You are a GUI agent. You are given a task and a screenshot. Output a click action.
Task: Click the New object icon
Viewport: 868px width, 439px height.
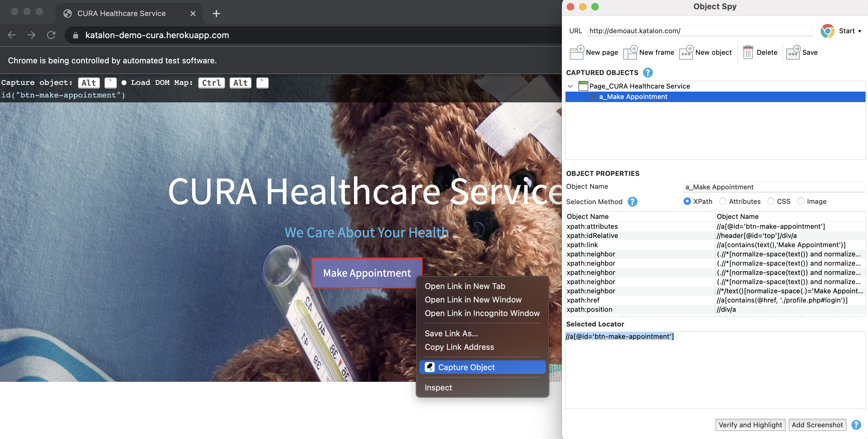(x=686, y=52)
